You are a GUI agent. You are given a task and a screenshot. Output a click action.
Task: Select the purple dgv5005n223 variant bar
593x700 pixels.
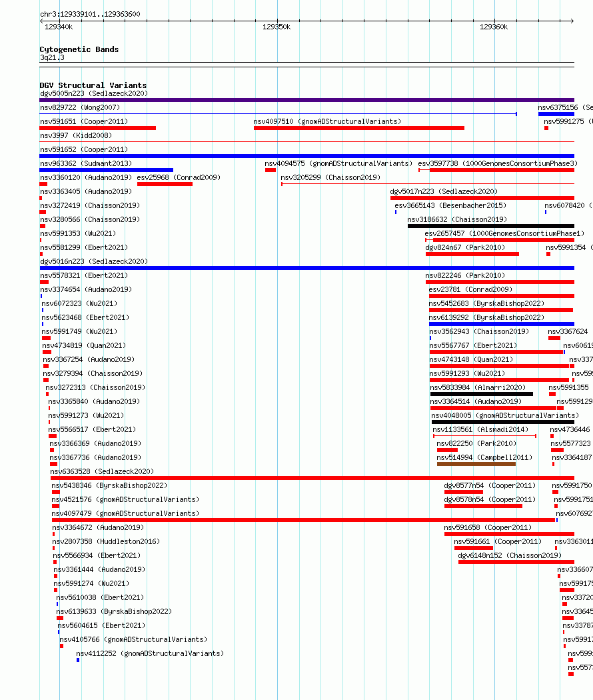(306, 100)
